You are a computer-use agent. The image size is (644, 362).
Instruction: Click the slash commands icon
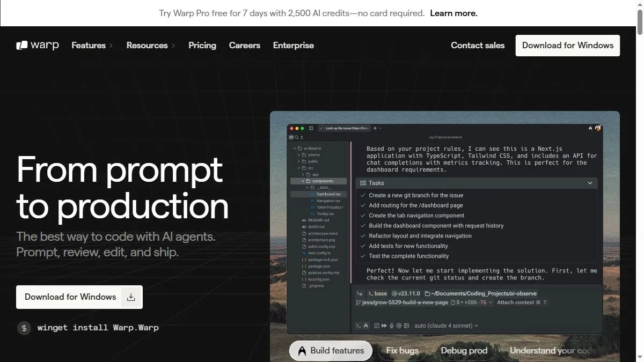pyautogui.click(x=377, y=326)
